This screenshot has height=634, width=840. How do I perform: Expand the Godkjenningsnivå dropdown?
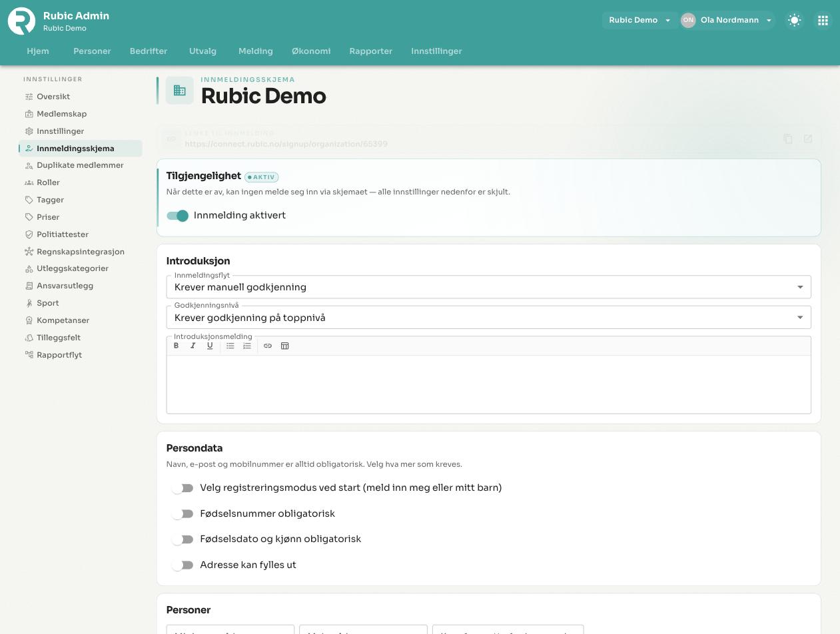click(x=488, y=318)
